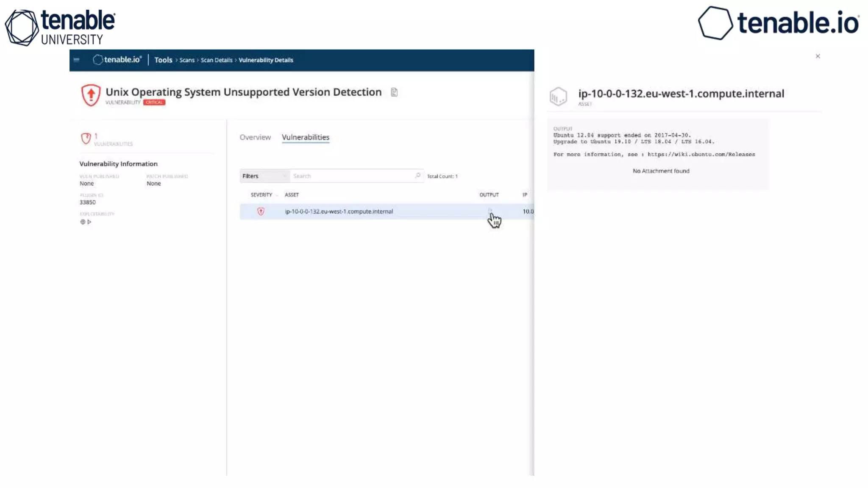Click the document icon beside vulnerability title

(x=394, y=92)
